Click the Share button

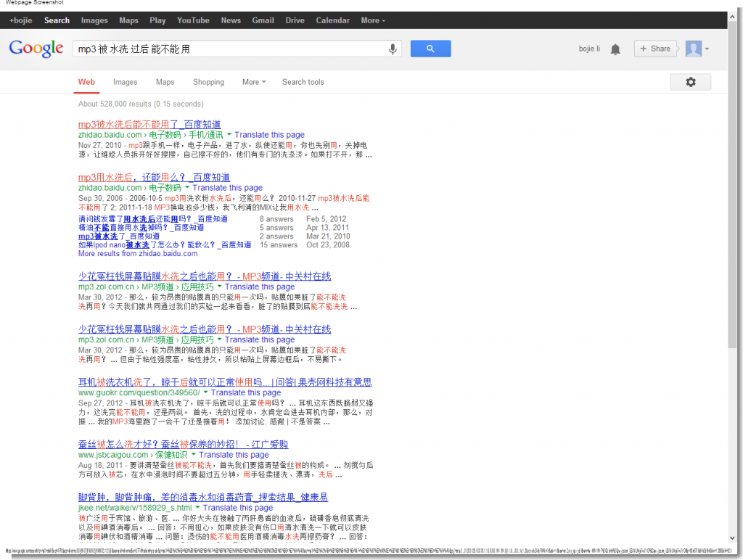click(x=654, y=48)
